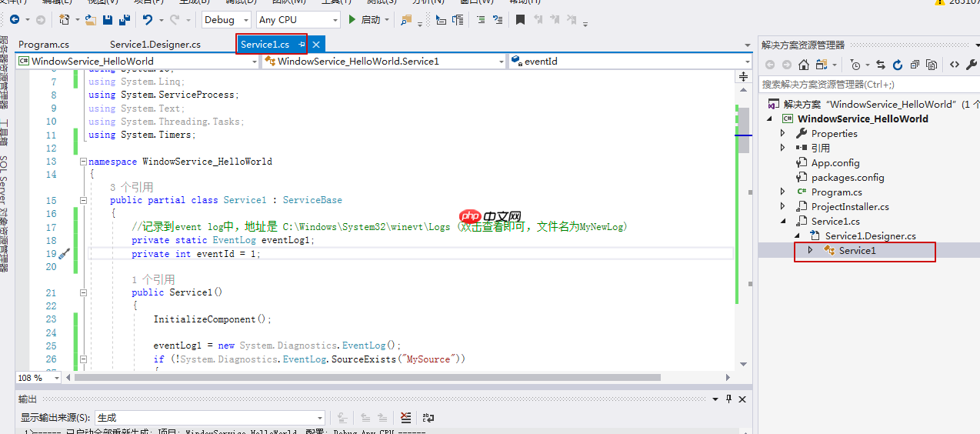Click the '1 个引用' CodeLens link
980x434 pixels.
pos(153,279)
